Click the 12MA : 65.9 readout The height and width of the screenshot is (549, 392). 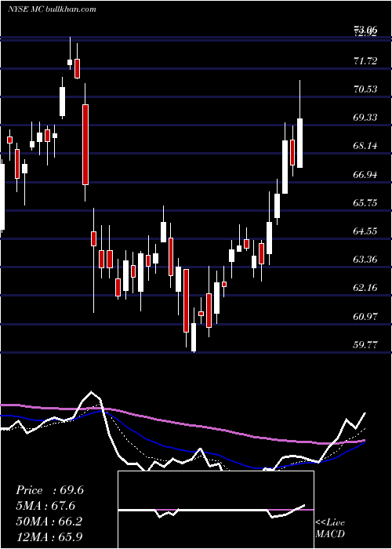49,536
